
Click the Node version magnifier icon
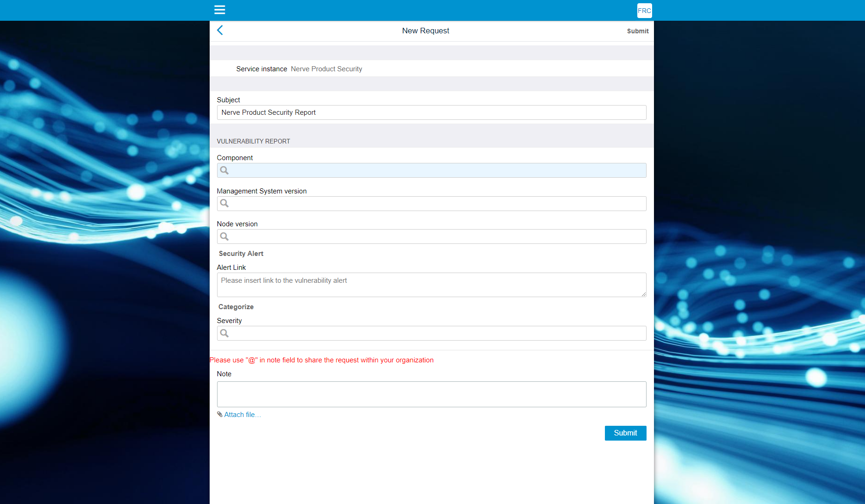pos(224,236)
